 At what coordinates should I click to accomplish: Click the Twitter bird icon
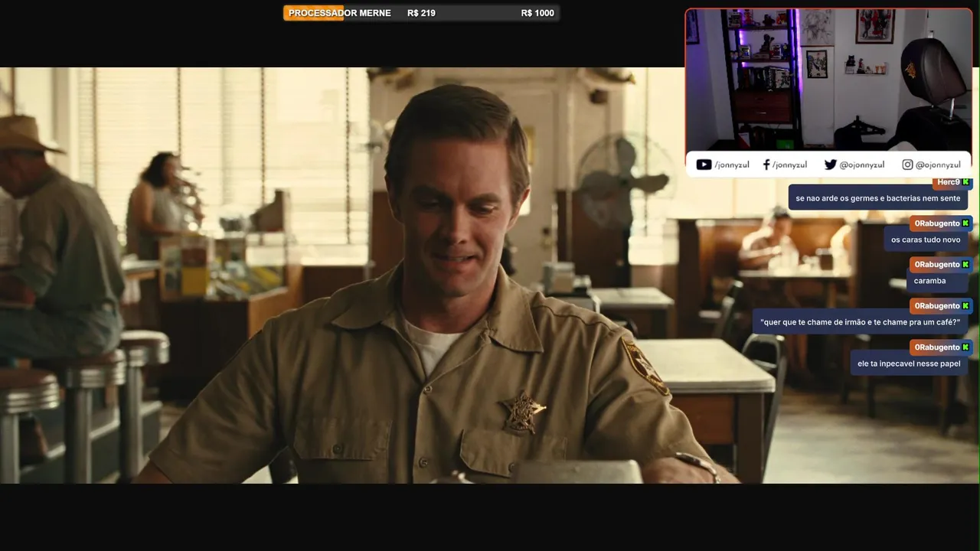831,165
